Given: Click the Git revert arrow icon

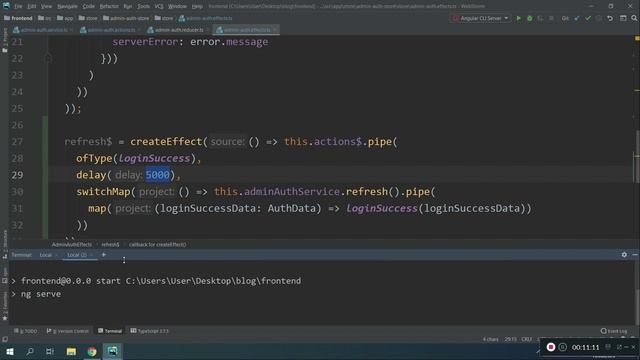Looking at the screenshot, I should point(610,18).
